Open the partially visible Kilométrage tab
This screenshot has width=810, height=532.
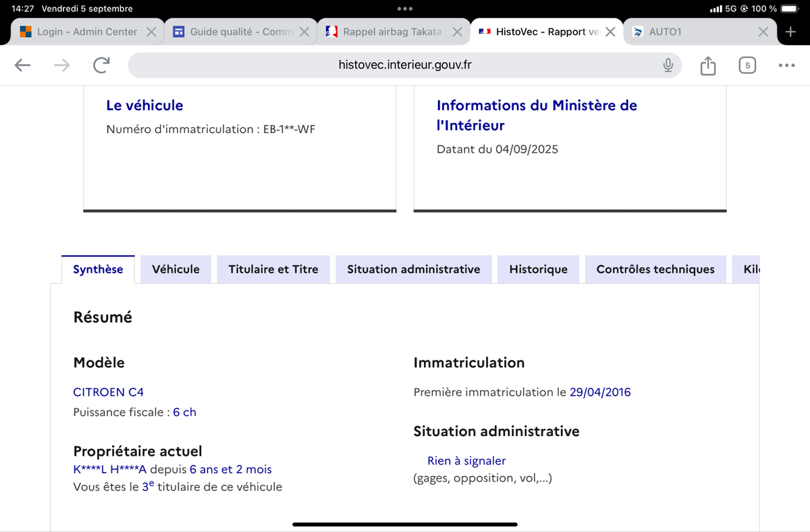[747, 269]
